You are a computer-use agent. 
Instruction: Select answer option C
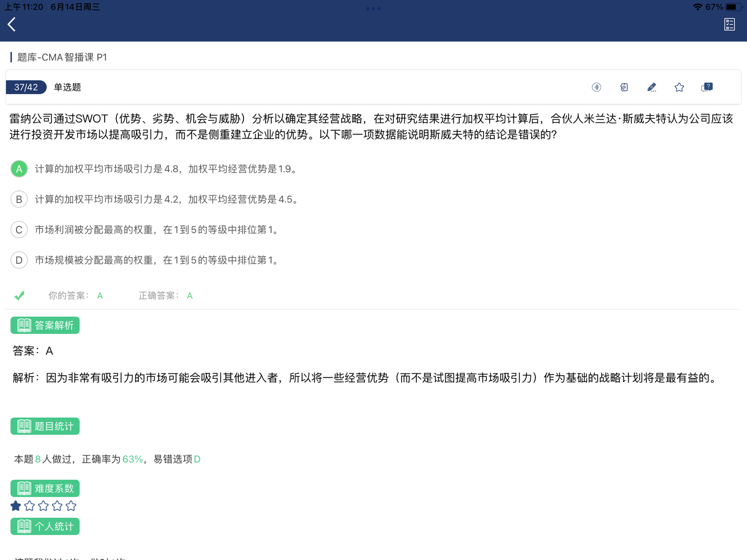coord(19,230)
